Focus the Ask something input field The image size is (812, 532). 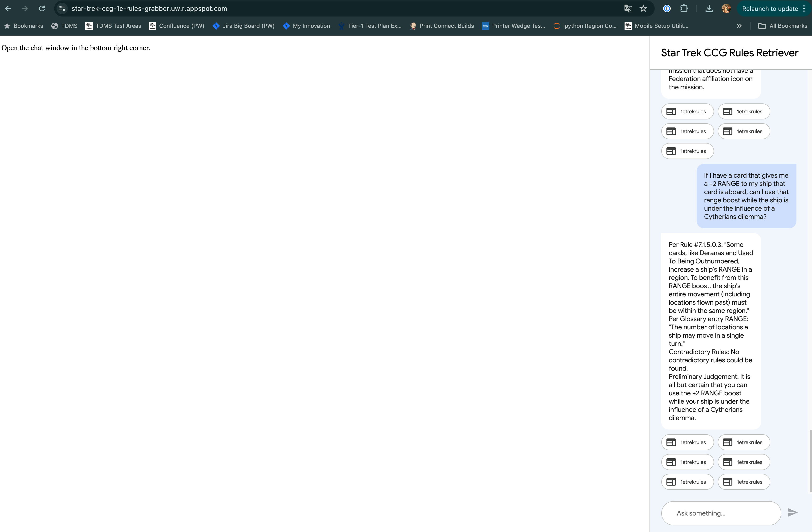721,513
